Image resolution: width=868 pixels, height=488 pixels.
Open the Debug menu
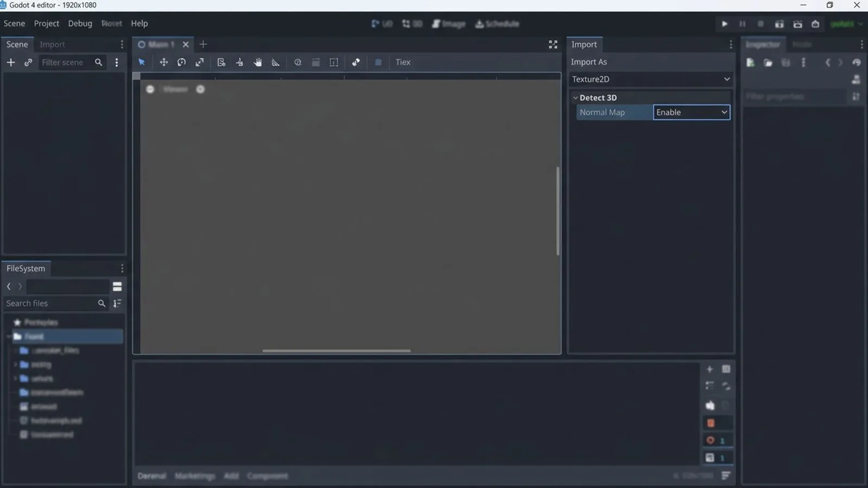pos(80,23)
